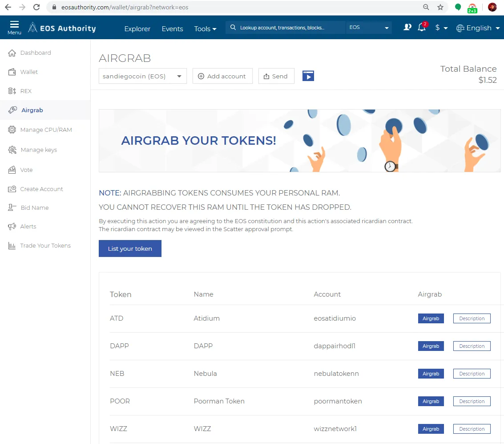Click the EOS Authority logo
504x444 pixels.
[62, 28]
